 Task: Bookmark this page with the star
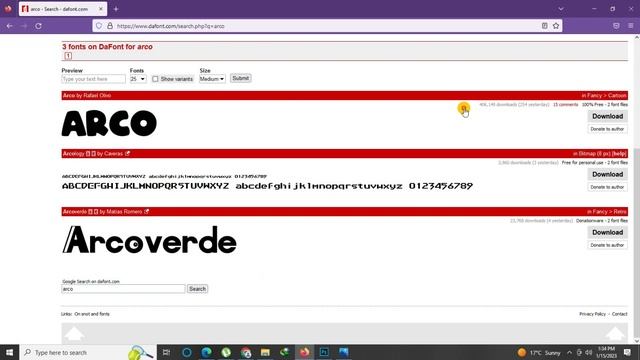[556, 26]
